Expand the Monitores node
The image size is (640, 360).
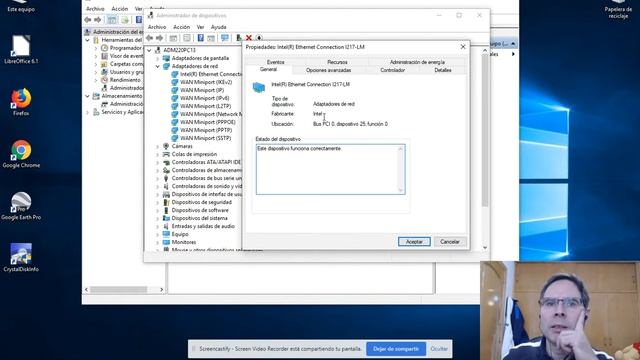click(x=158, y=242)
